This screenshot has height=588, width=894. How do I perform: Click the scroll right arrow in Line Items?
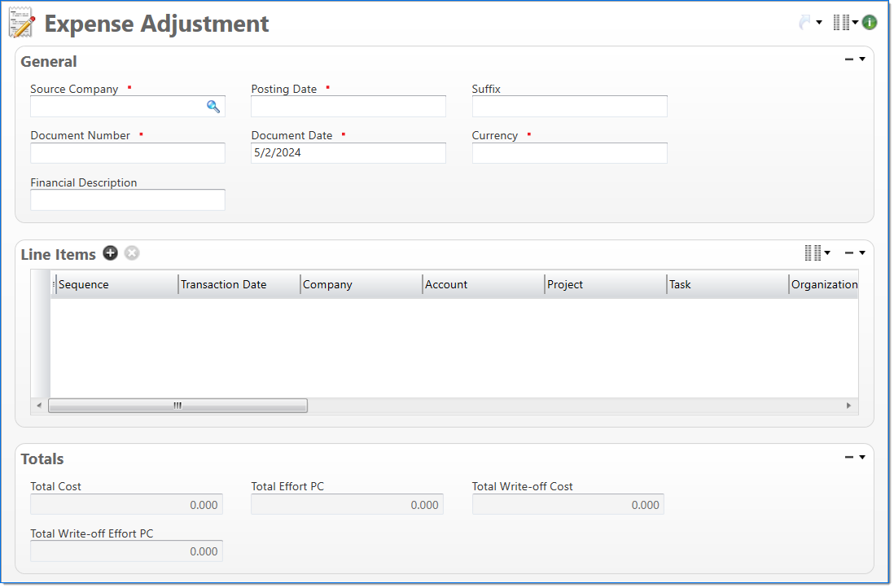(848, 406)
